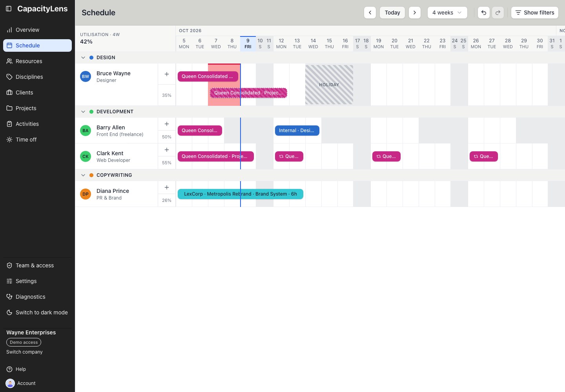Screen dimensions: 565x392
Task: Go to next period arrow
Action: tap(415, 13)
